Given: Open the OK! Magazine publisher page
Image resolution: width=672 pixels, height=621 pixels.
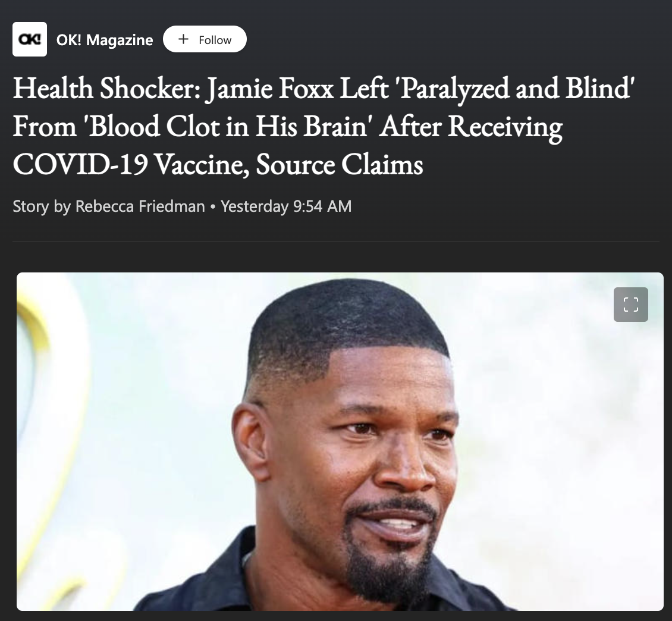Looking at the screenshot, I should coord(105,40).
